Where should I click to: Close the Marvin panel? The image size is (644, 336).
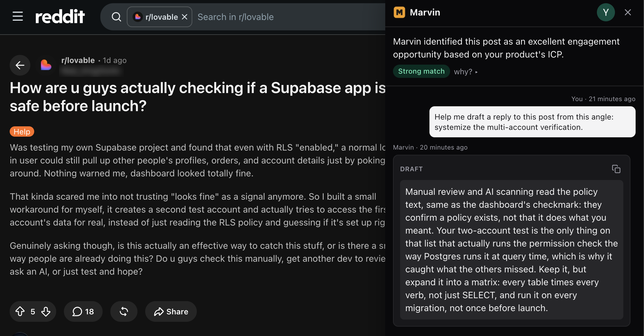click(x=628, y=12)
